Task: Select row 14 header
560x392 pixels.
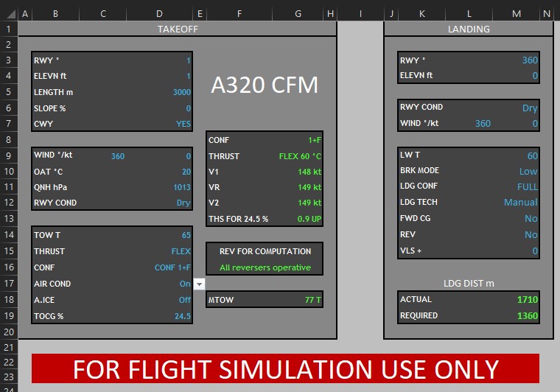Action: coord(9,235)
